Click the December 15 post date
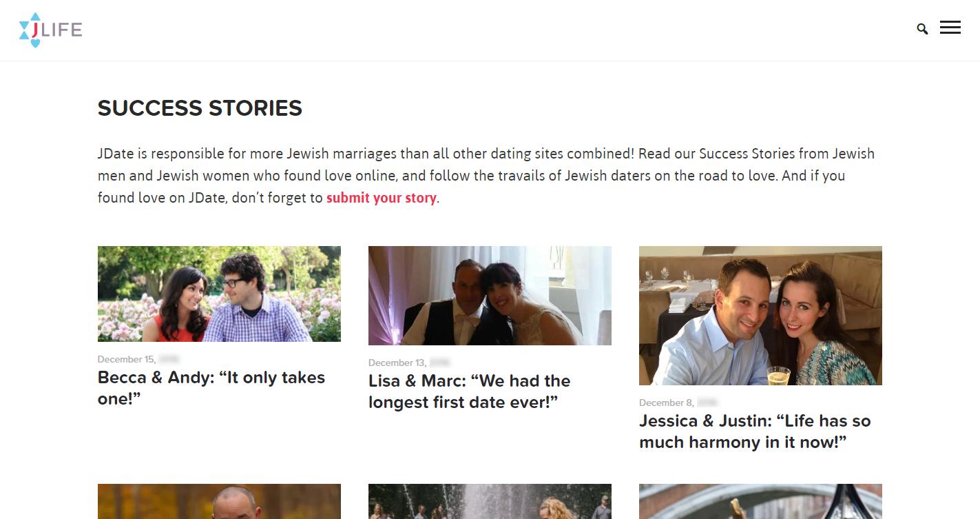 [x=138, y=359]
